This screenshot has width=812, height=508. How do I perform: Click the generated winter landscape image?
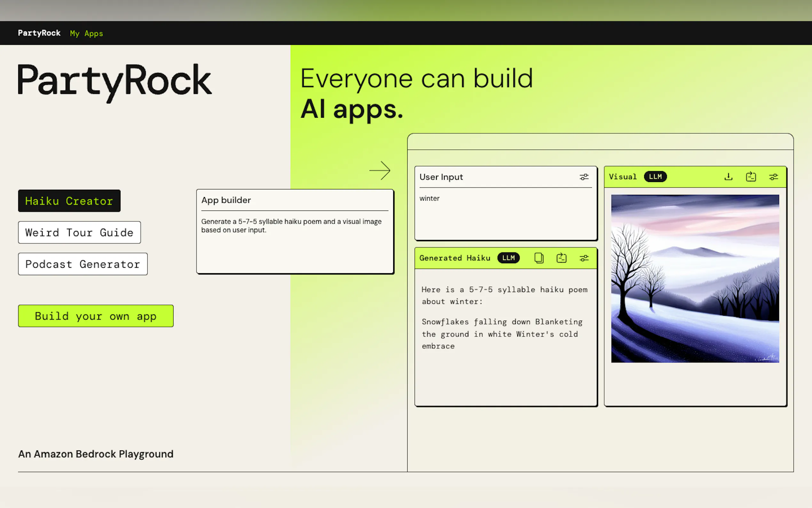[x=695, y=279]
